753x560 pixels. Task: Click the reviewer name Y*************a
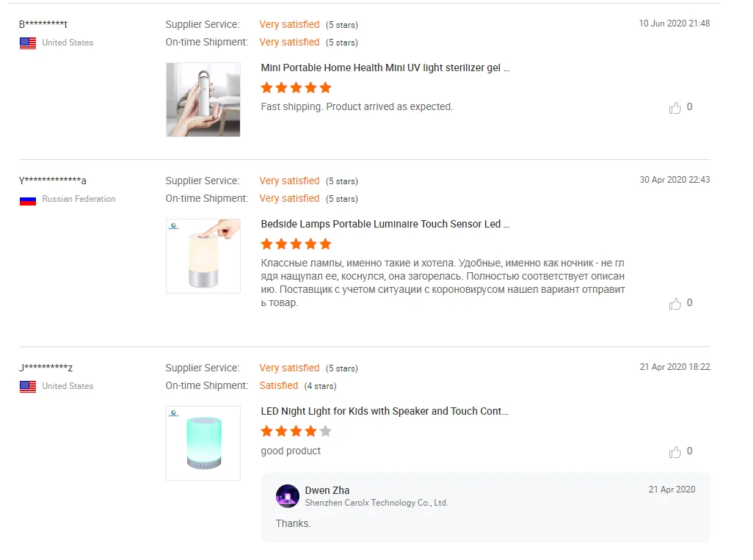tap(53, 181)
